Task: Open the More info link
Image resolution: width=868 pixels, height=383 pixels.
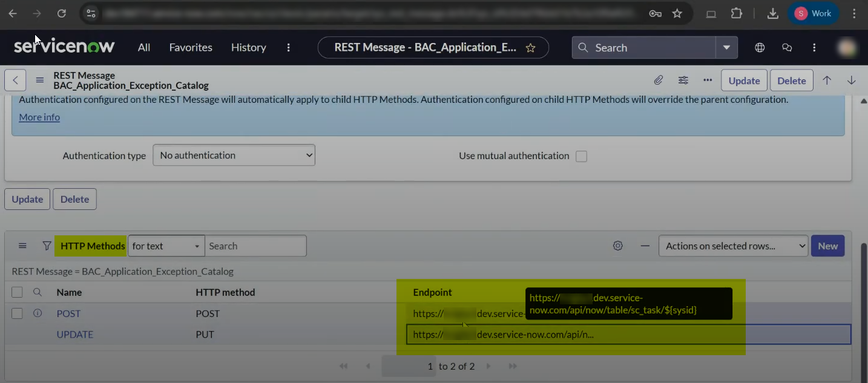Action: click(x=39, y=117)
